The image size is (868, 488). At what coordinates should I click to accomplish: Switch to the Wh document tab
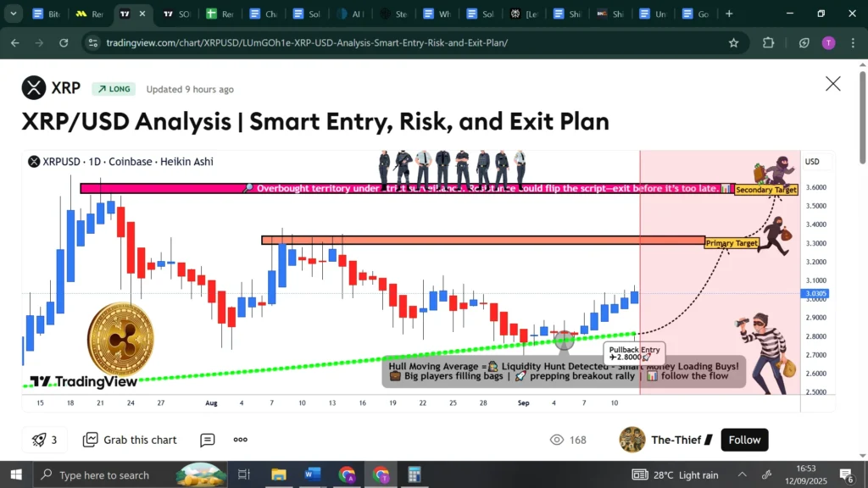point(437,14)
